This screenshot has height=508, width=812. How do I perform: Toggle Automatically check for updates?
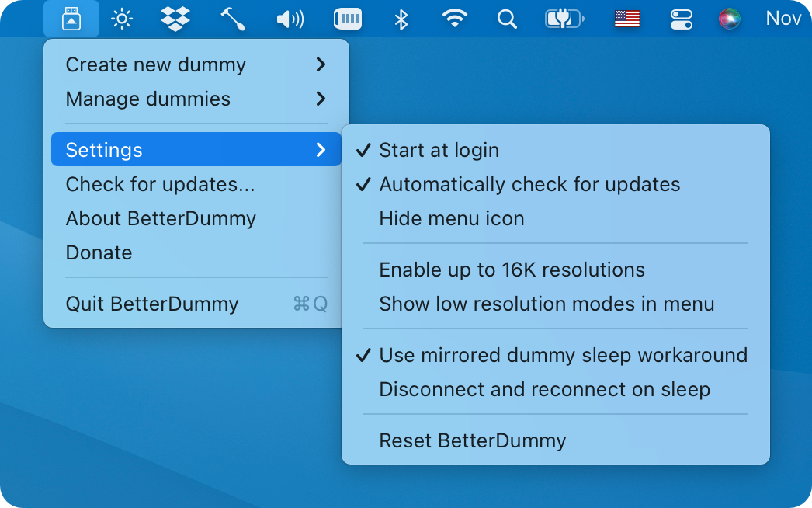pos(556,184)
